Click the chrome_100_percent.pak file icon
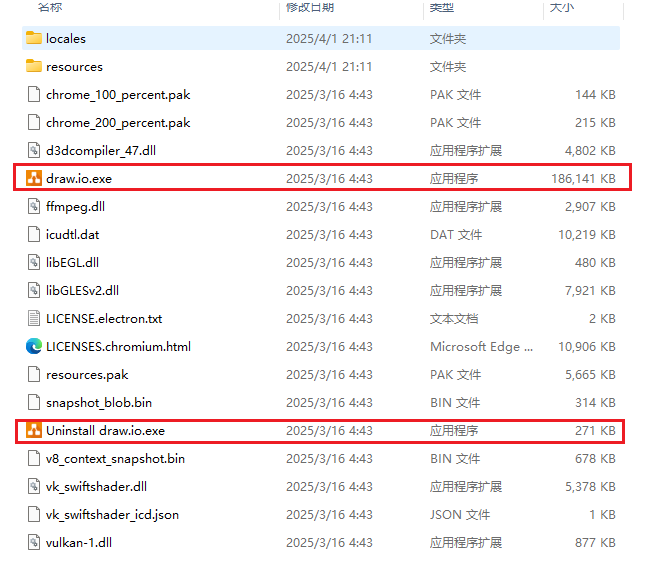 [x=34, y=94]
